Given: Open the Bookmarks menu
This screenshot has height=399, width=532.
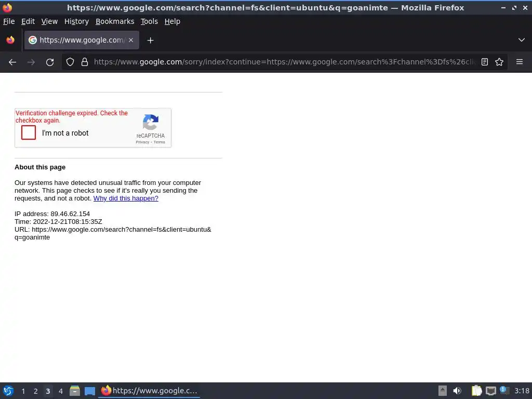Looking at the screenshot, I should [115, 21].
